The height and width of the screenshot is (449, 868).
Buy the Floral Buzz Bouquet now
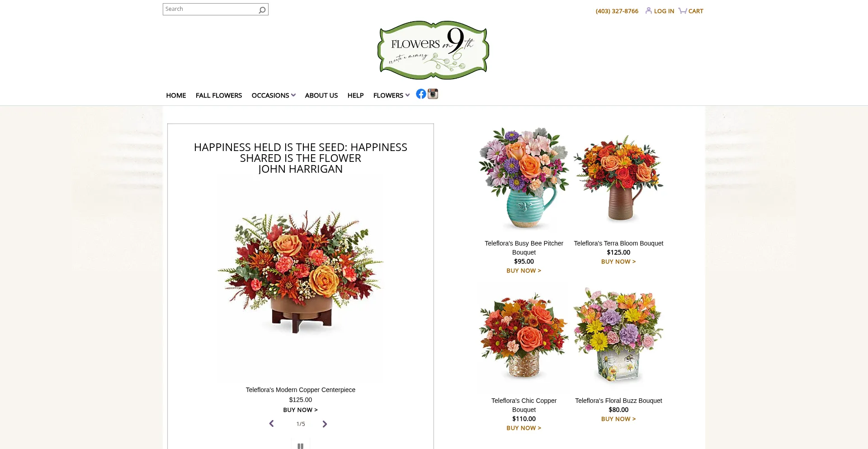click(618, 419)
